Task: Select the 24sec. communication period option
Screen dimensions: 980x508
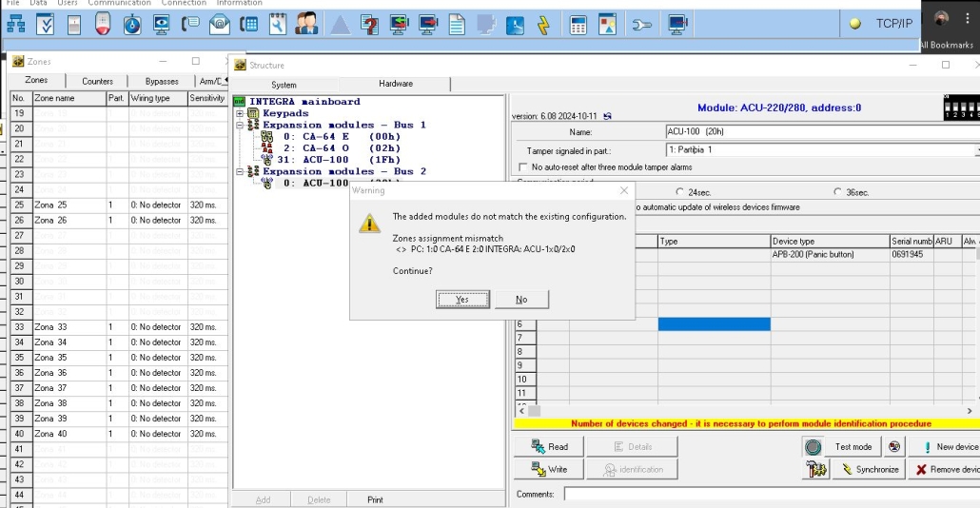Action: coord(679,192)
